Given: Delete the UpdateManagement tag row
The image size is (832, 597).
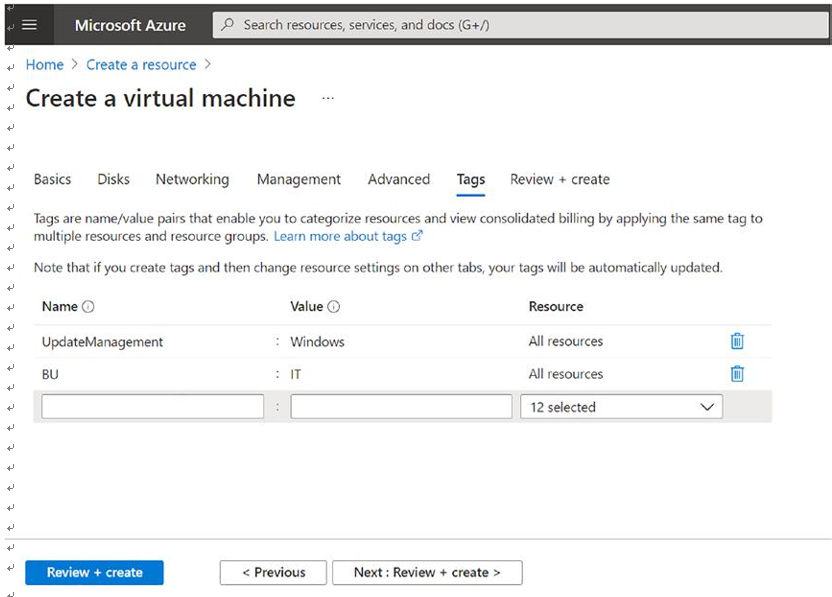Looking at the screenshot, I should [737, 341].
